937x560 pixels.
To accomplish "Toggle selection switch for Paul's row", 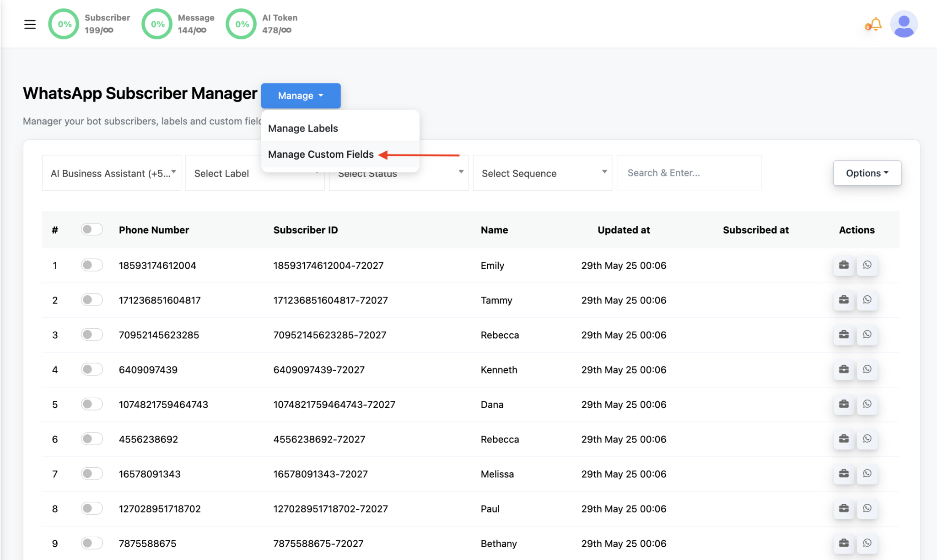I will click(92, 508).
